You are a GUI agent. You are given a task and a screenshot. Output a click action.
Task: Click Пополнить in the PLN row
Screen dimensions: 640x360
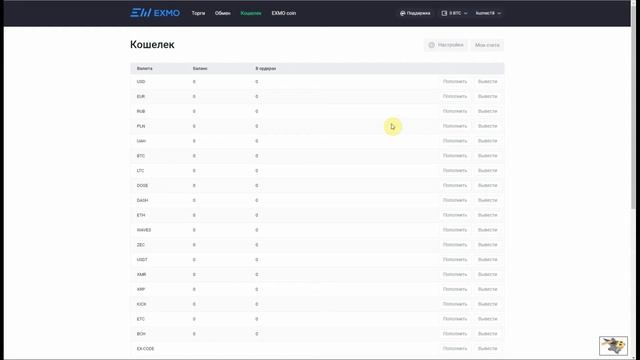(455, 126)
